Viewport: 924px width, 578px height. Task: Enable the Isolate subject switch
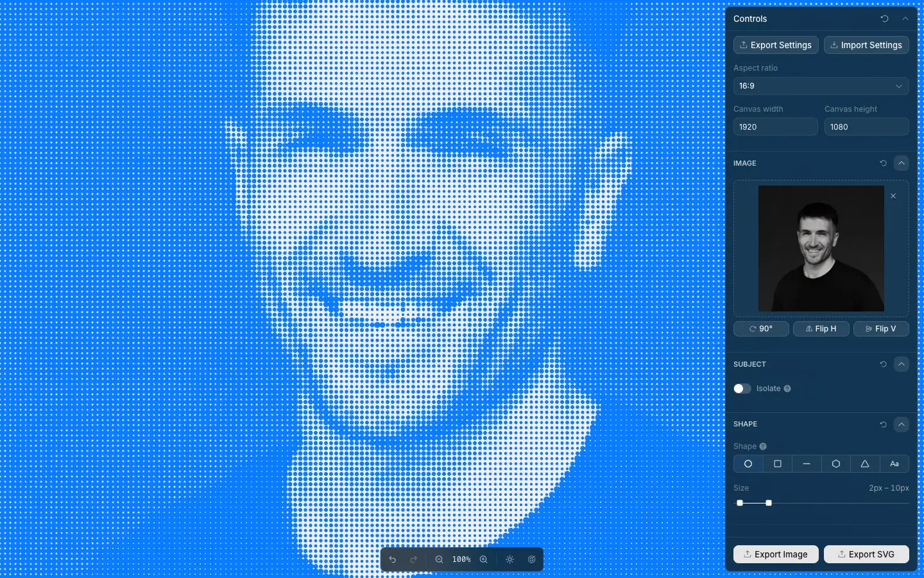[x=742, y=389]
